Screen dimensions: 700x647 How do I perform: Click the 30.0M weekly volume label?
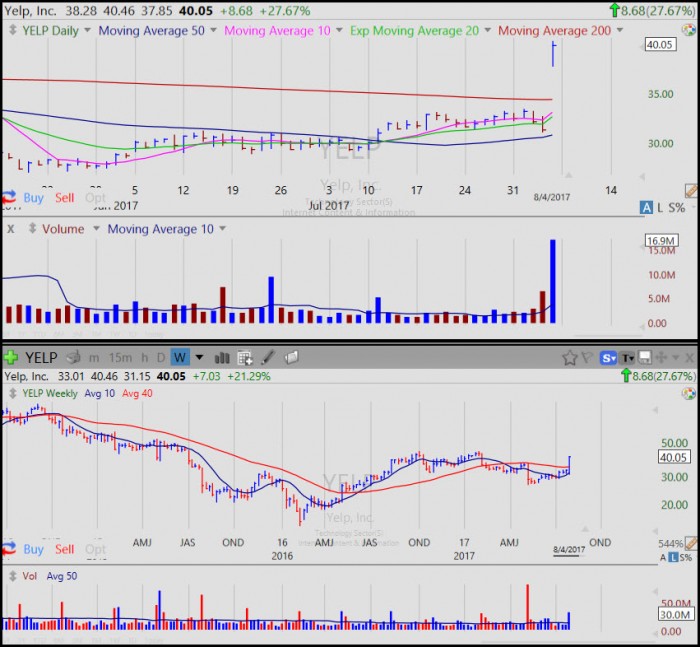[x=675, y=614]
